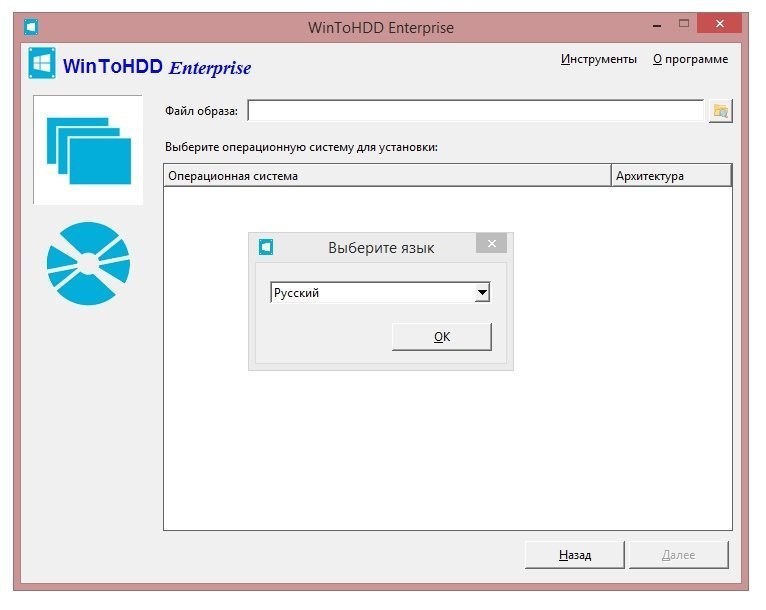Open the Инструменты menu

[598, 59]
